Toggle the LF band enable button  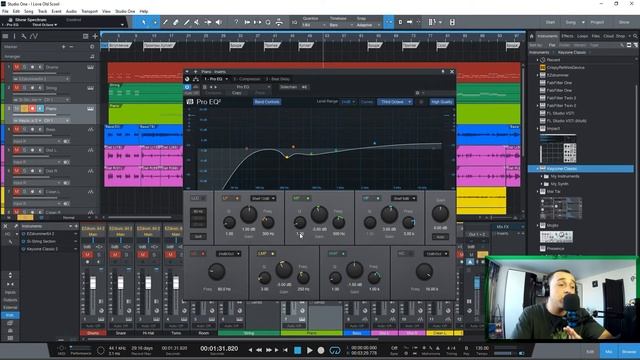(x=237, y=198)
